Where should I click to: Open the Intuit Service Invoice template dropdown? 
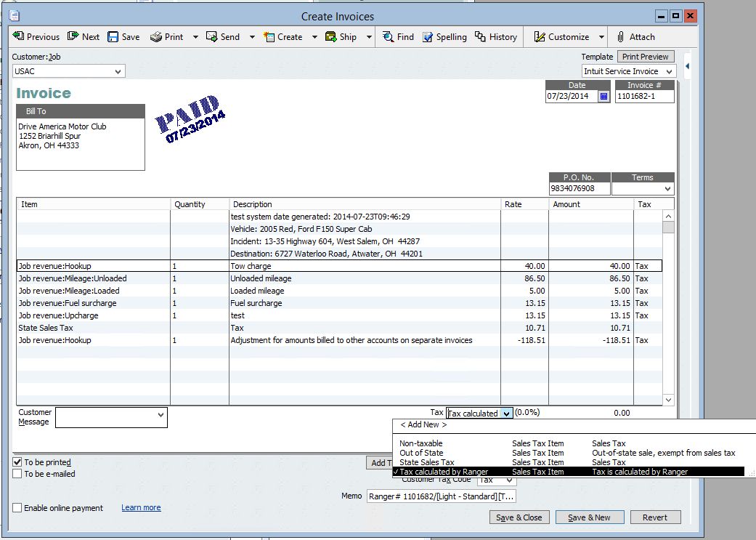(669, 71)
